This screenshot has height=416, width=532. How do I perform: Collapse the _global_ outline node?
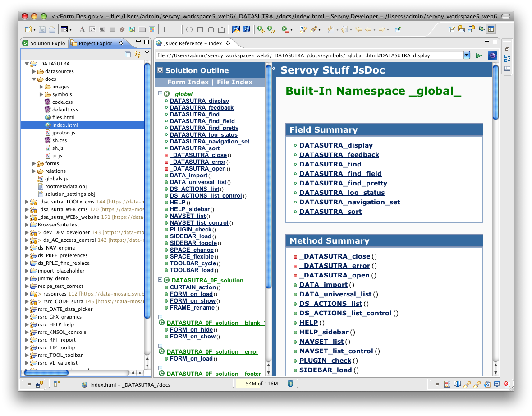(160, 93)
